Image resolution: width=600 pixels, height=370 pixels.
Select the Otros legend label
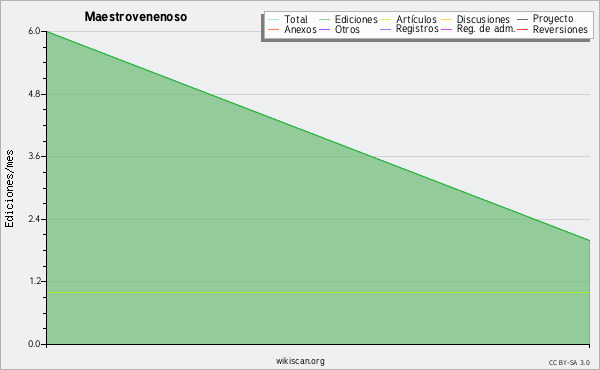(x=347, y=29)
